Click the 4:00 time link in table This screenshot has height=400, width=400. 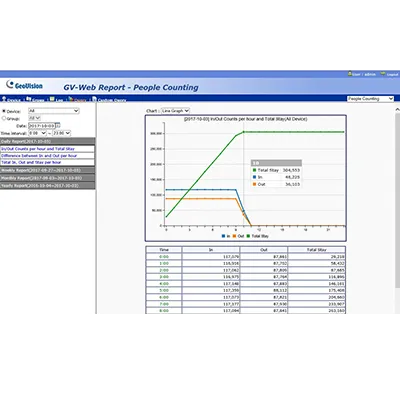(x=164, y=284)
